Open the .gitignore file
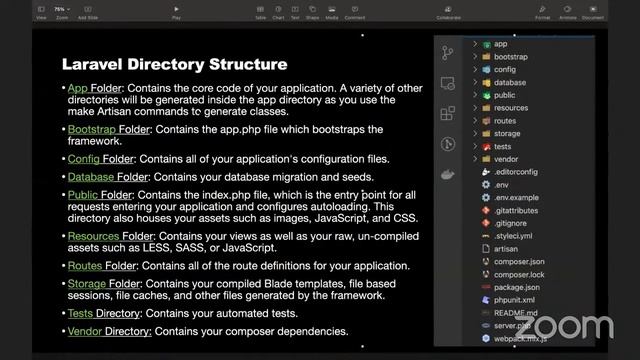This screenshot has width=640, height=360. (510, 223)
